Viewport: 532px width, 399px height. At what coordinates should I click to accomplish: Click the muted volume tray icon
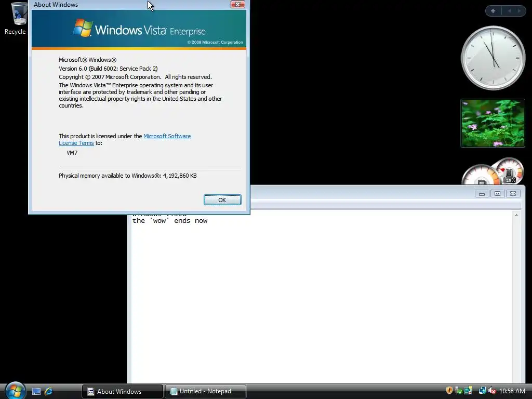tap(493, 391)
